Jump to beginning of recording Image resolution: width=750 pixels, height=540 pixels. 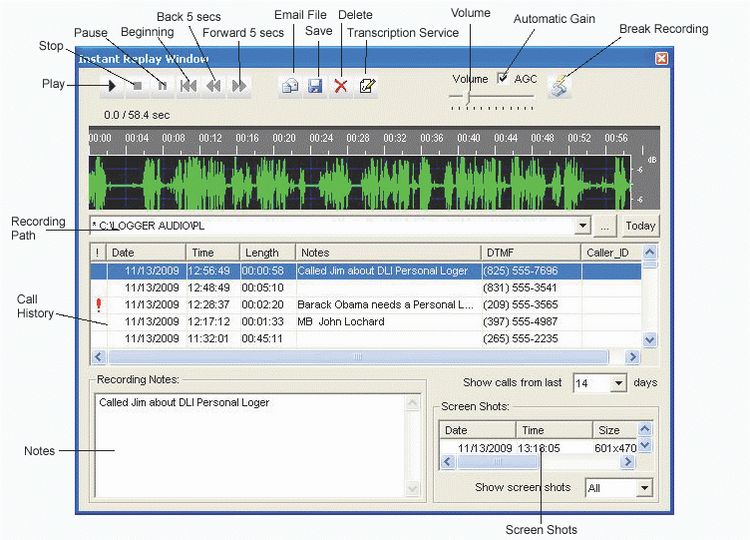pos(188,86)
